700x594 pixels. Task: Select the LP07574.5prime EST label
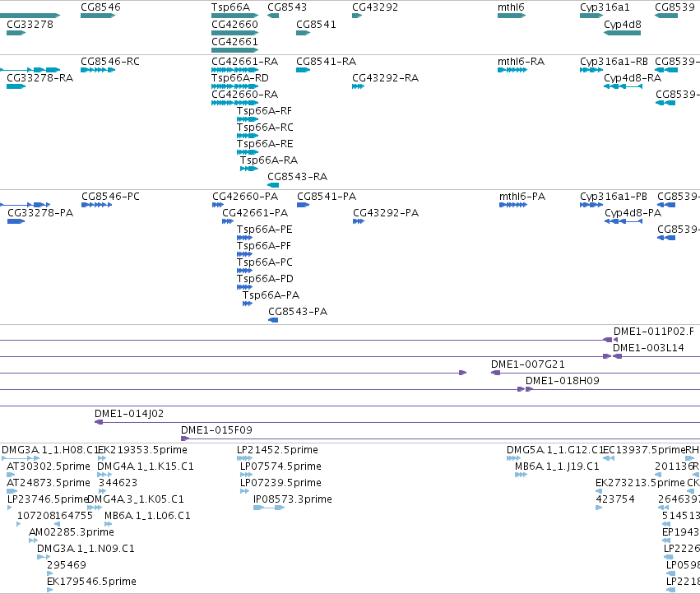click(x=280, y=466)
